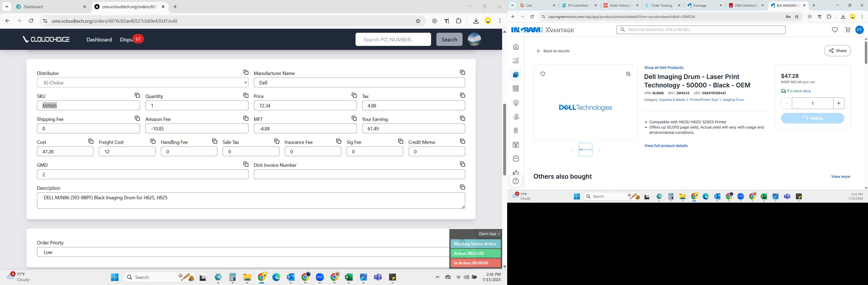Open the Distributor IG Choice dropdown

point(143,82)
